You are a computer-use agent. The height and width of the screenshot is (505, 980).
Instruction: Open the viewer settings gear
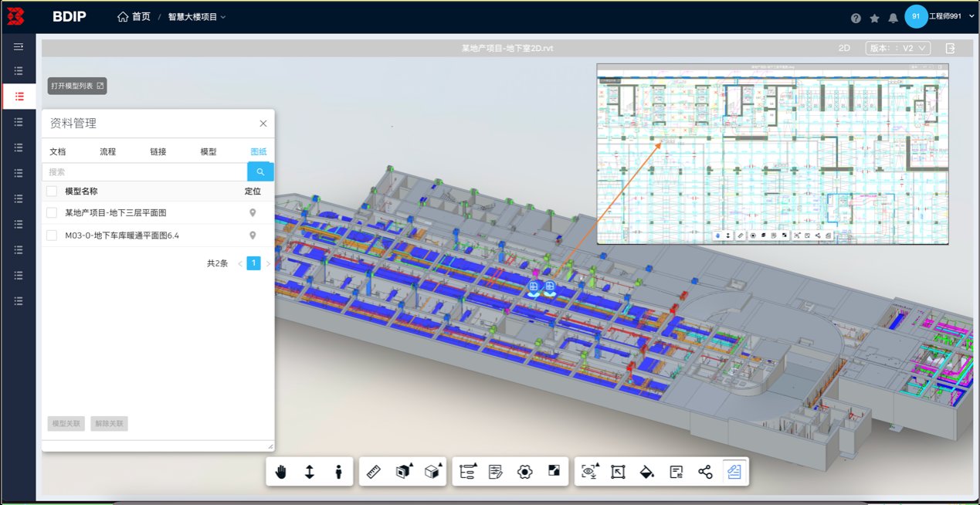pos(525,472)
